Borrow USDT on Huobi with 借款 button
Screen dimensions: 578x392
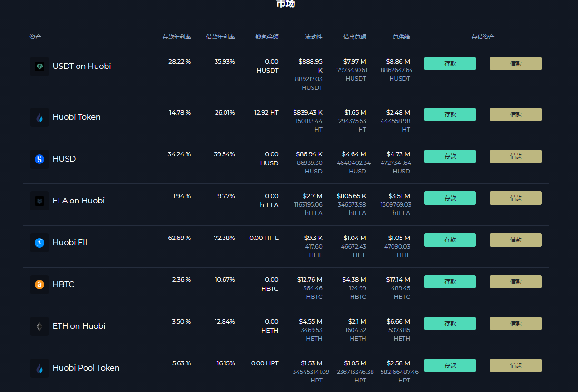click(516, 64)
